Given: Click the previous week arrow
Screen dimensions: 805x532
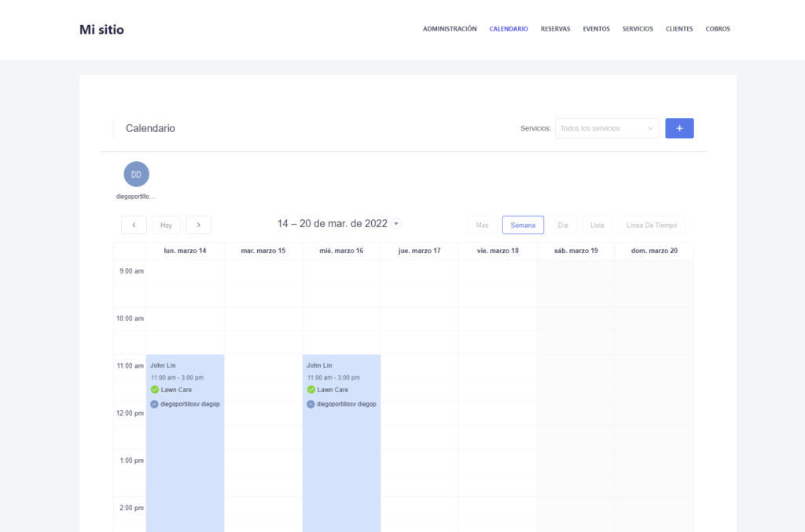Looking at the screenshot, I should 134,225.
